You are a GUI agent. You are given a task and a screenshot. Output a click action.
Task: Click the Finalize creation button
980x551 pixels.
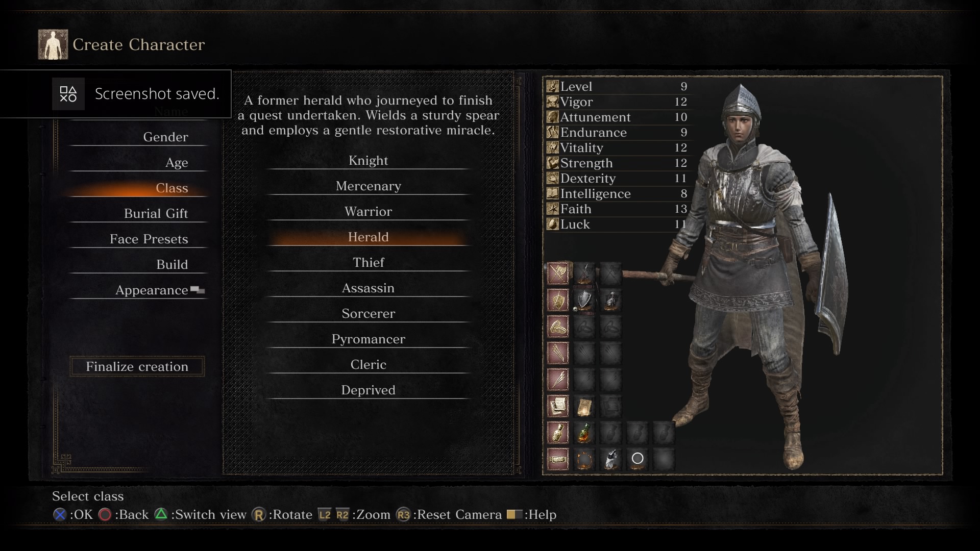pyautogui.click(x=137, y=366)
